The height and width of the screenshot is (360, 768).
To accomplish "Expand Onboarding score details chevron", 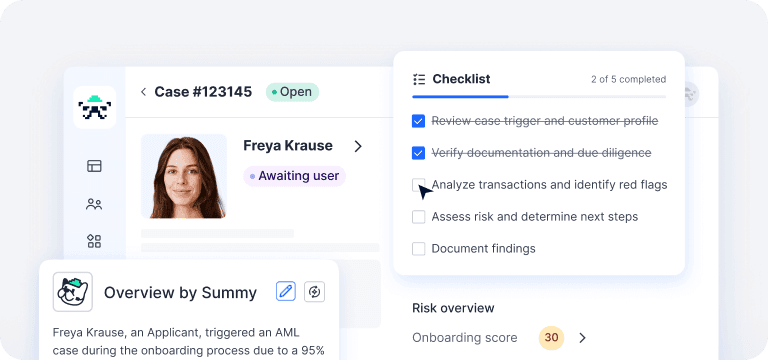I will [x=582, y=338].
